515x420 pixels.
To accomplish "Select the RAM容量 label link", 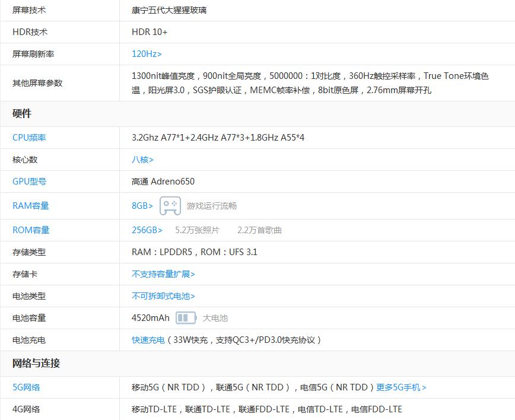I will (31, 206).
